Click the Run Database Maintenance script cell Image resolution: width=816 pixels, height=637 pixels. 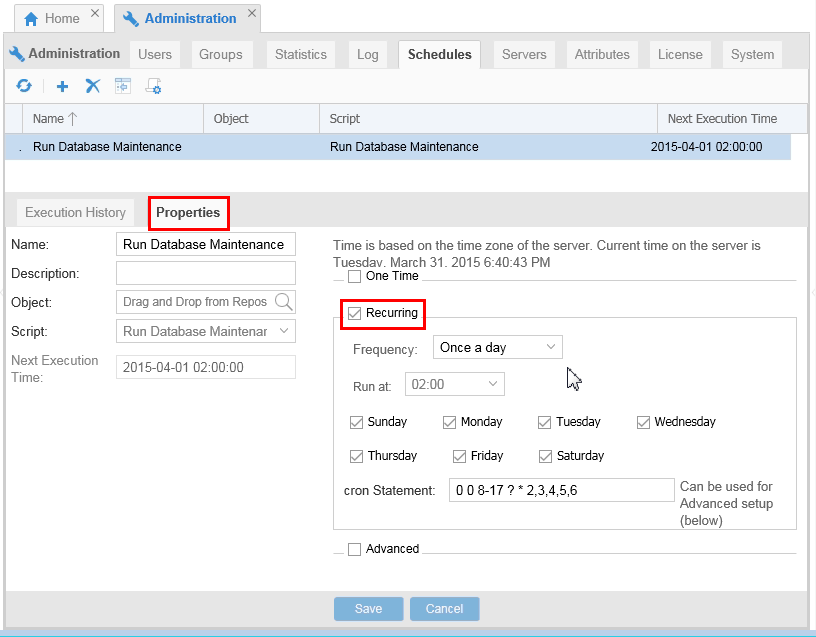coord(404,147)
